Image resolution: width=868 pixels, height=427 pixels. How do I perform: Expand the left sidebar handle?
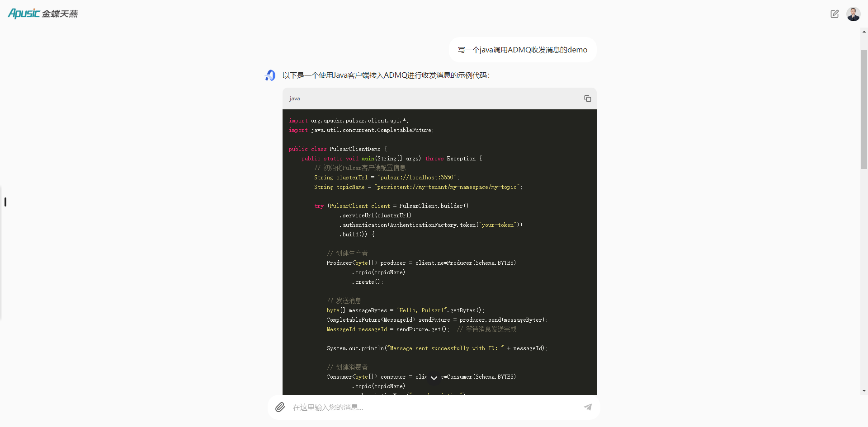coord(5,202)
